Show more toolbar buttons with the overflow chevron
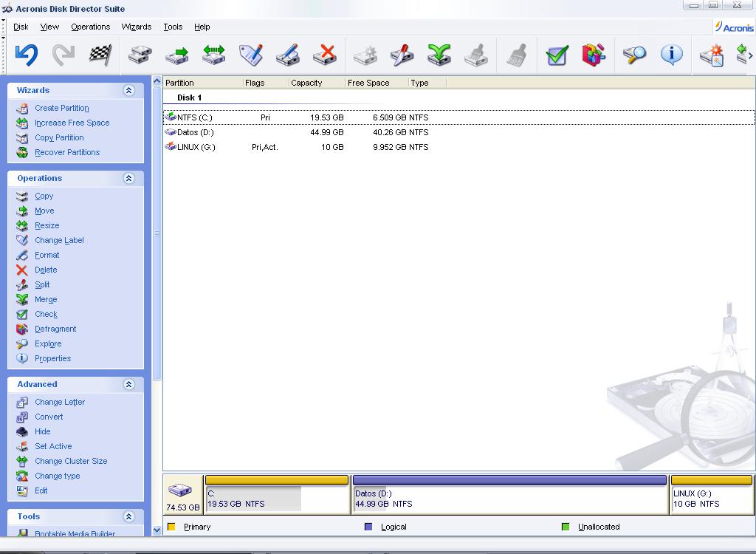Image resolution: width=756 pixels, height=554 pixels. [x=750, y=55]
